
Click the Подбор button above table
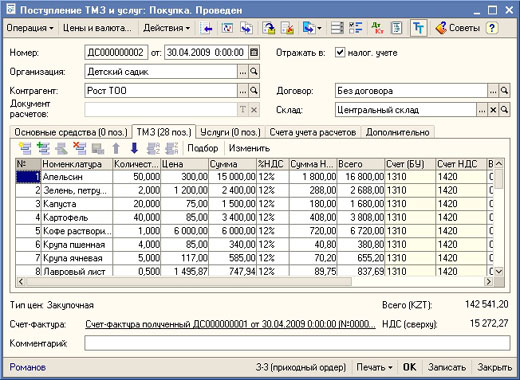tap(203, 148)
